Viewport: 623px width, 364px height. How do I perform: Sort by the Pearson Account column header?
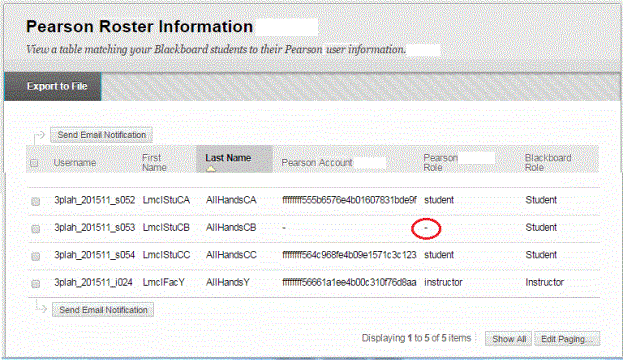pos(317,163)
